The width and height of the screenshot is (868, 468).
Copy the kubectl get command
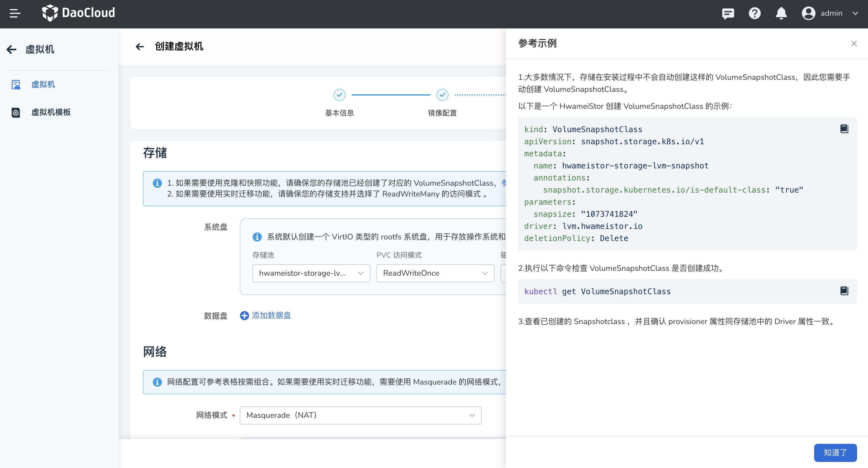point(844,291)
